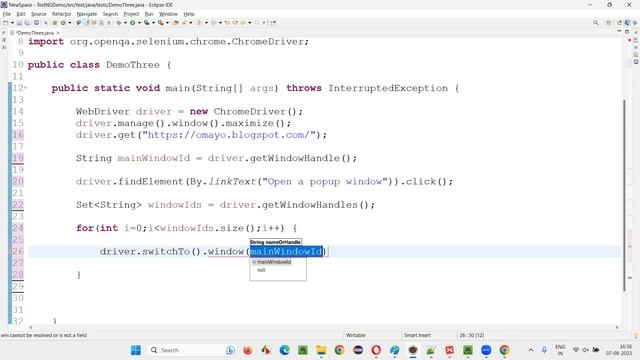Image resolution: width=640 pixels, height=360 pixels.
Task: Click the Coverage run icon
Action: click(x=146, y=23)
